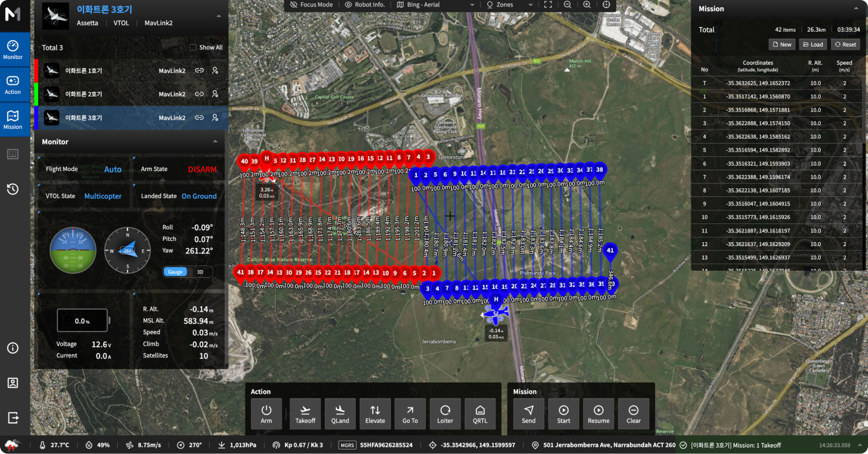Click the QRTL action button
Viewport: 868px width, 454px height.
(480, 414)
